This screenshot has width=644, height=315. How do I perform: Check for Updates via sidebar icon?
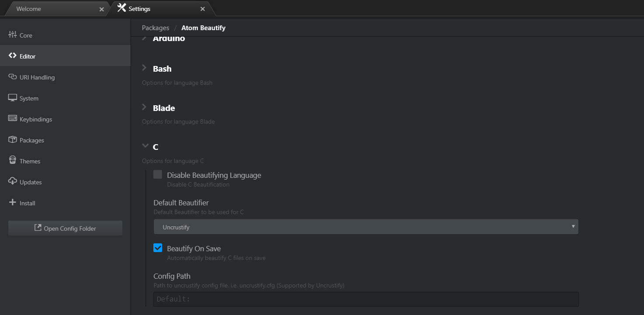(x=30, y=182)
